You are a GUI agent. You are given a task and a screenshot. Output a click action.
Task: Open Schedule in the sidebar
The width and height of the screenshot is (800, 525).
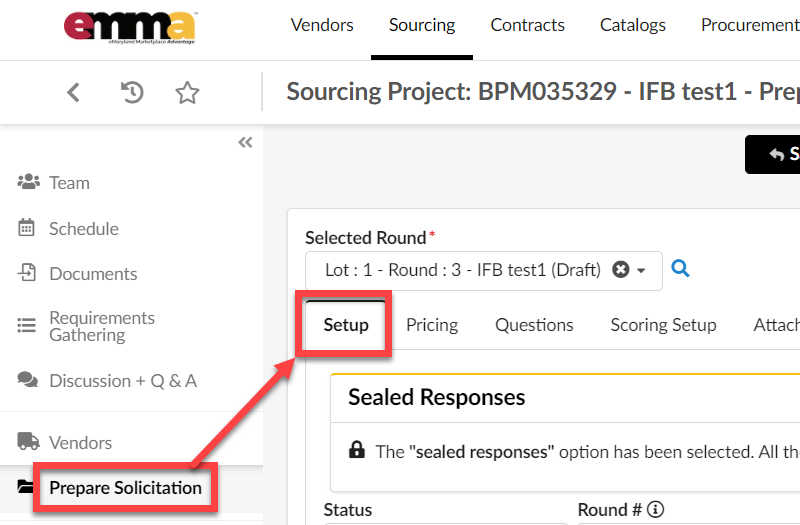pyautogui.click(x=83, y=229)
